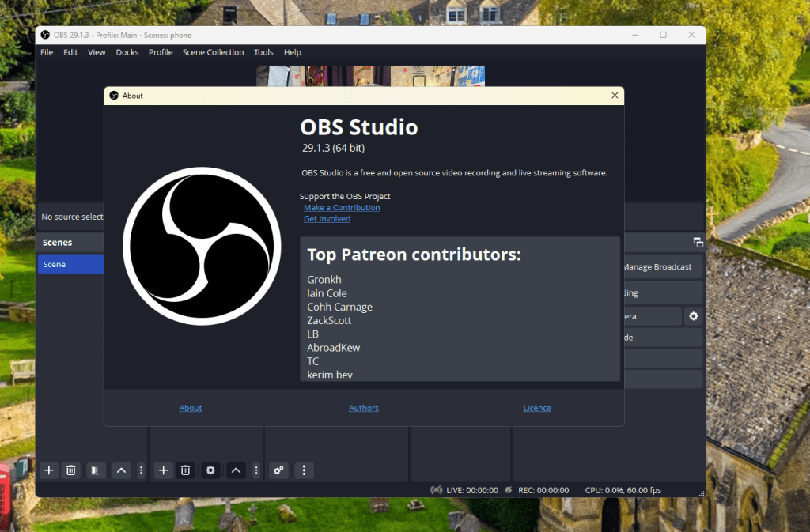Click the OBS Studio title heading
810x532 pixels.
359,127
